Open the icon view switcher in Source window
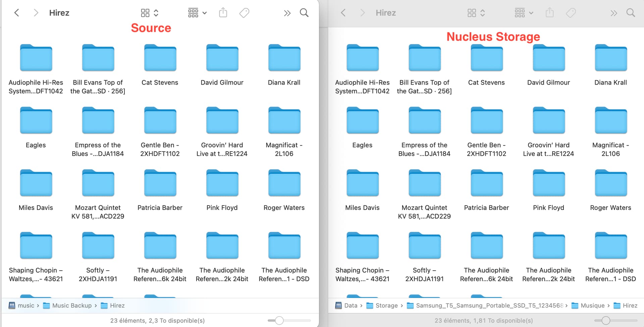 pos(149,13)
